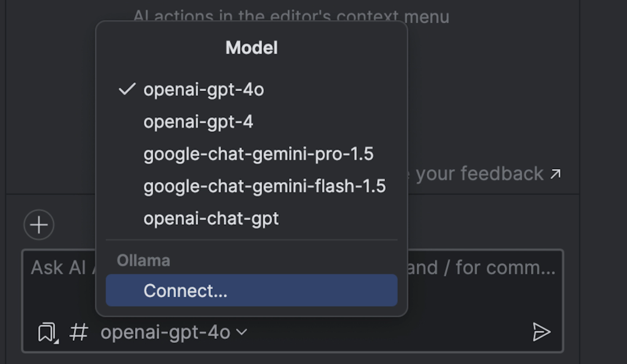Switch to google-chat-gemini-pro-1.5 model

click(258, 154)
